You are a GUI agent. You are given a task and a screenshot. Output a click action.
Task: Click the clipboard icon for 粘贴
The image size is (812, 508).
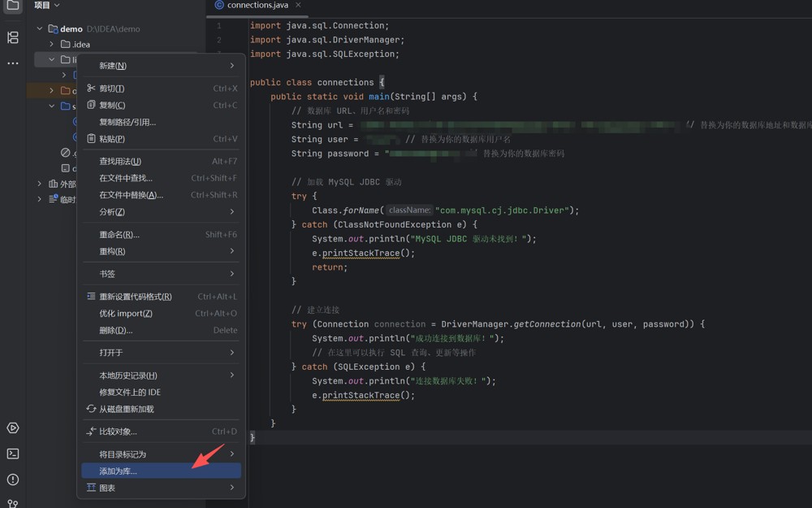[x=91, y=138]
